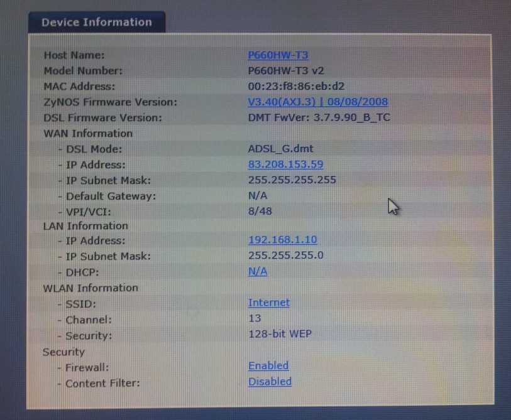Click the VPI/VCI value 8/48
The image size is (511, 420).
click(x=260, y=212)
